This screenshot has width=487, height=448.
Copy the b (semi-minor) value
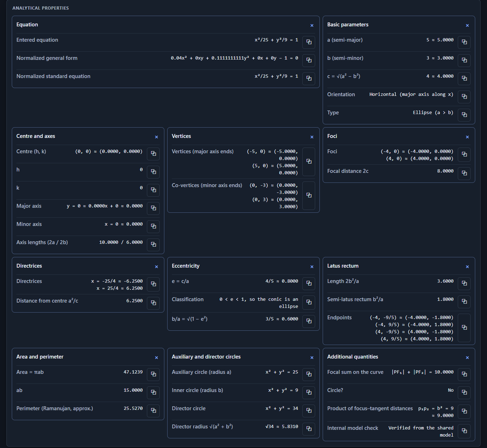[464, 60]
